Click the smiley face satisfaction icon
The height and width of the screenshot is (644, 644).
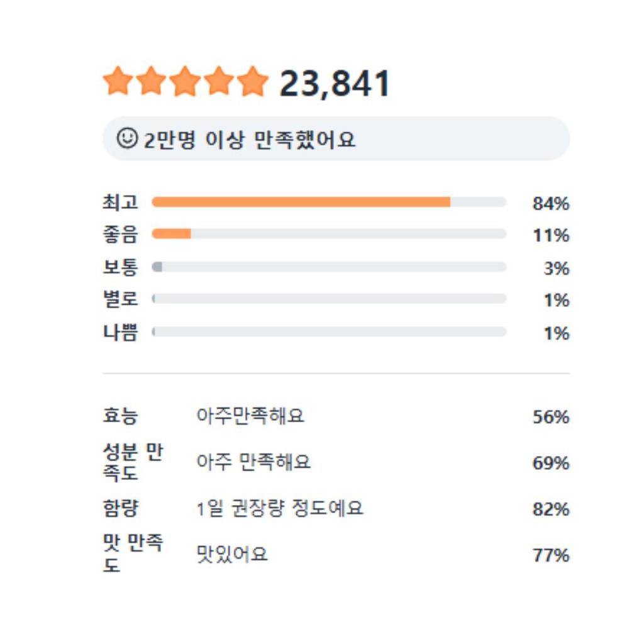pyautogui.click(x=127, y=138)
